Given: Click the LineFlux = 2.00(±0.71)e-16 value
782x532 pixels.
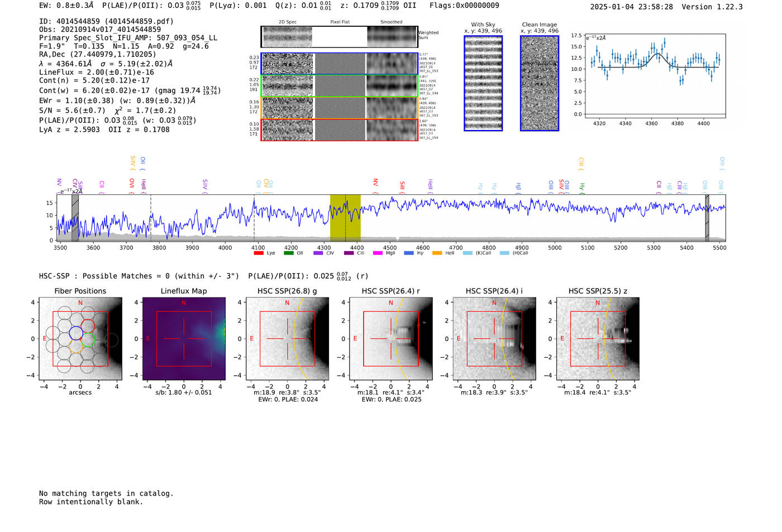Looking at the screenshot, I should click(97, 72).
